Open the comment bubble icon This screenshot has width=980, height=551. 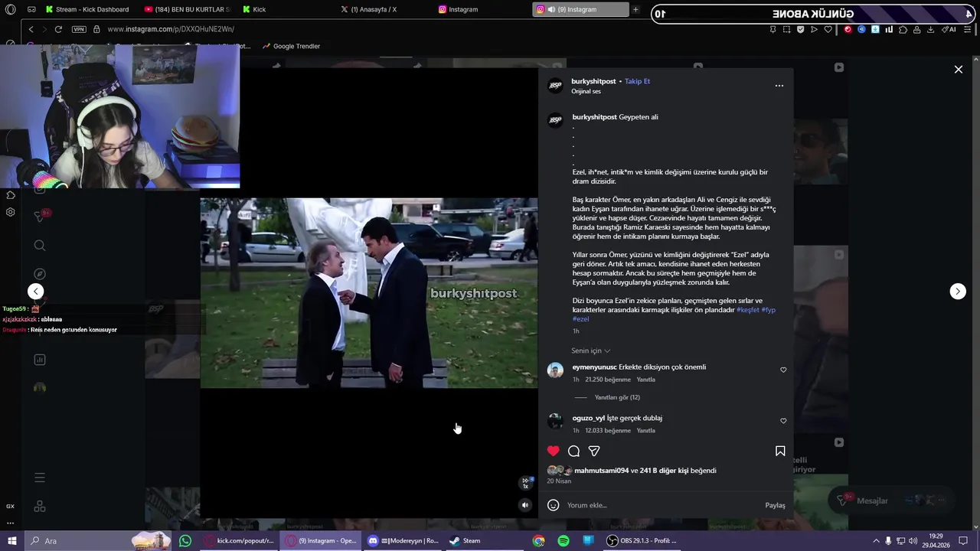[x=573, y=451]
